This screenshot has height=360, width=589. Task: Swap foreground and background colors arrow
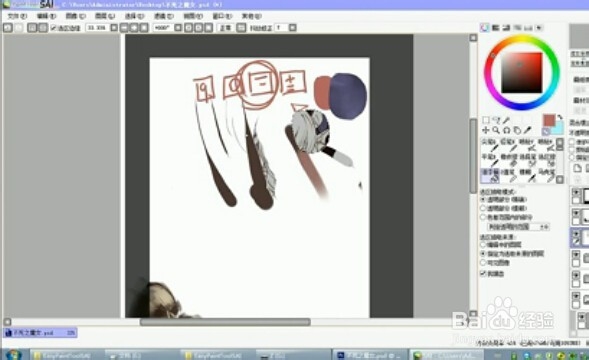click(559, 117)
